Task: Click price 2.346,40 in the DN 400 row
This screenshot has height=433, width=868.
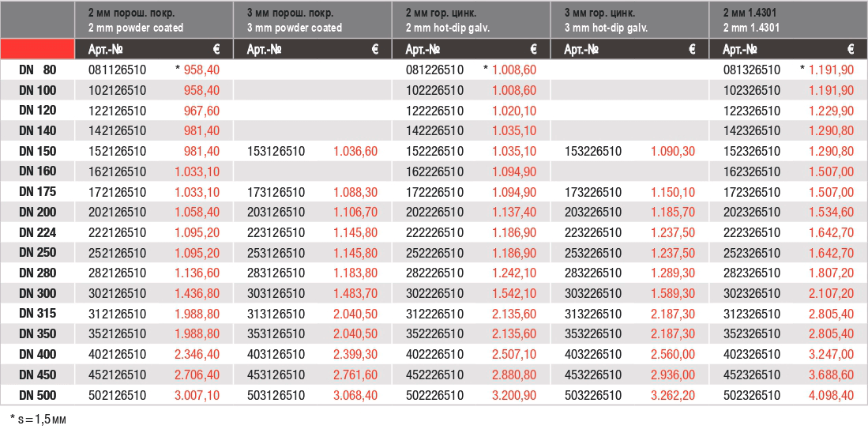Action: point(197,355)
